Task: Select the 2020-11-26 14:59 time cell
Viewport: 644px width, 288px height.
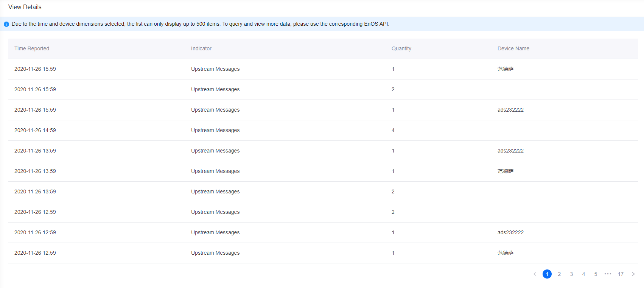Action: (35, 130)
